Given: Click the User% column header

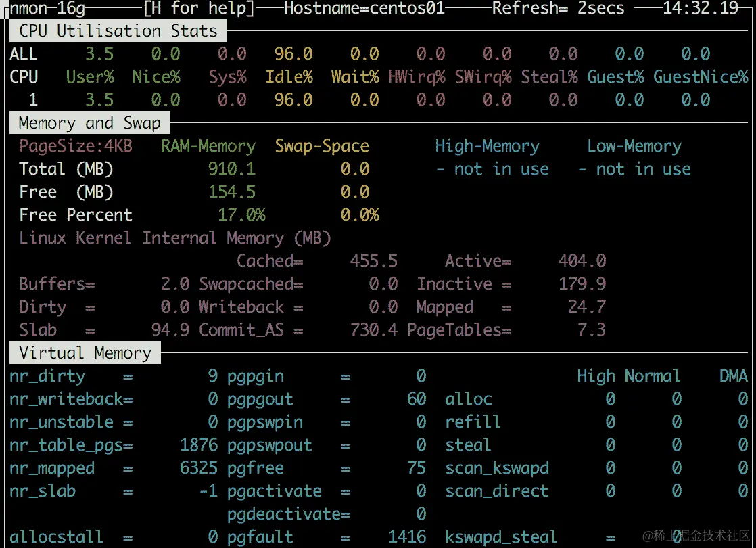Looking at the screenshot, I should click(x=90, y=76).
